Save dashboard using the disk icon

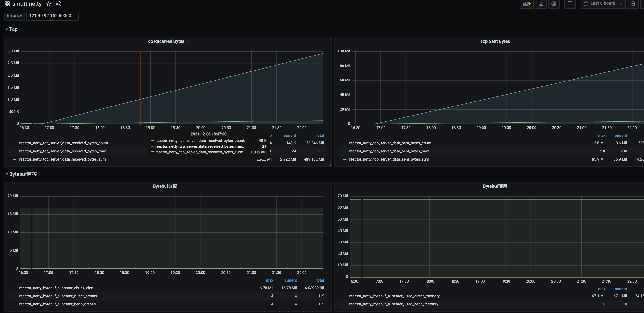[x=540, y=4]
